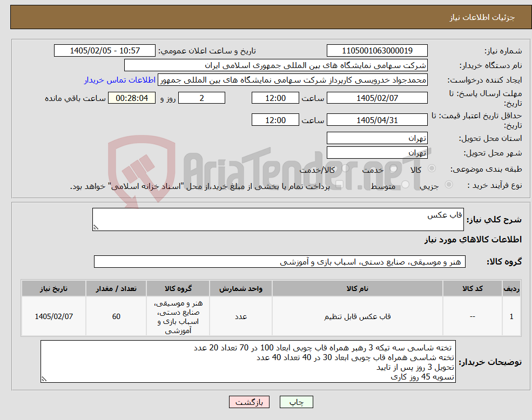Click the row number cell 1

(x=511, y=316)
